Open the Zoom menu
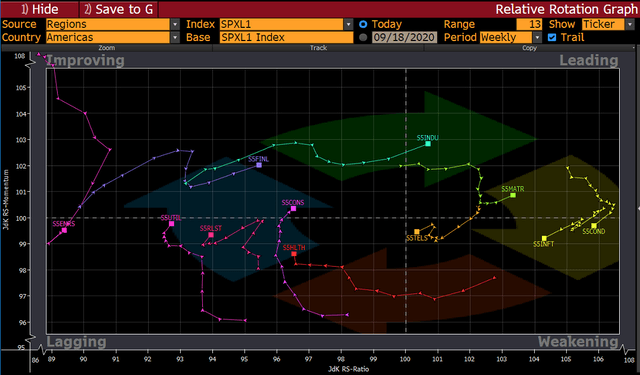 107,48
